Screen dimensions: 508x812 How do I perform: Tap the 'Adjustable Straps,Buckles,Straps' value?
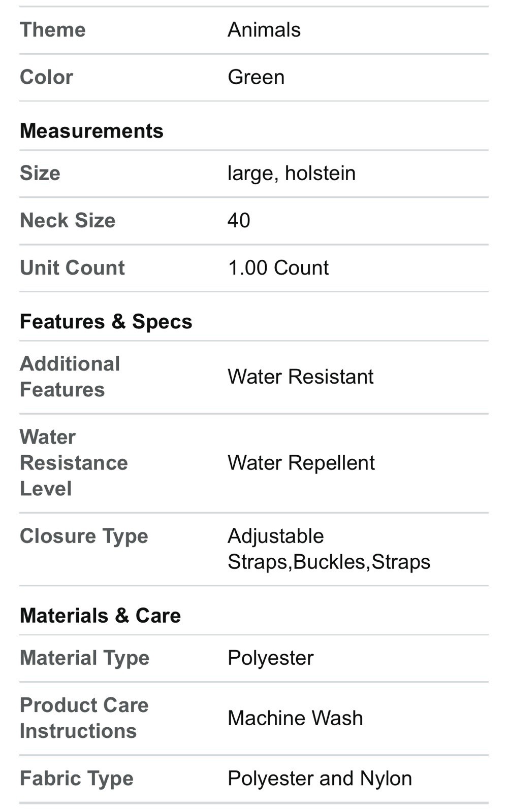[328, 549]
